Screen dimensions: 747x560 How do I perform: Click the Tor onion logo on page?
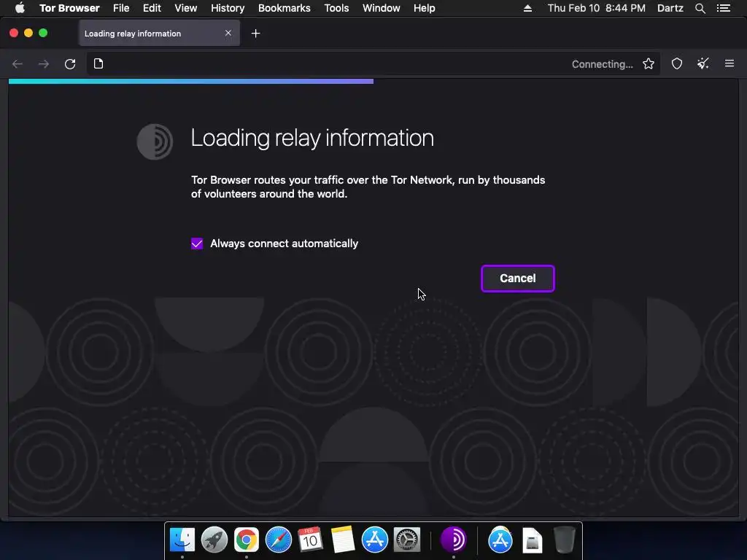click(155, 141)
